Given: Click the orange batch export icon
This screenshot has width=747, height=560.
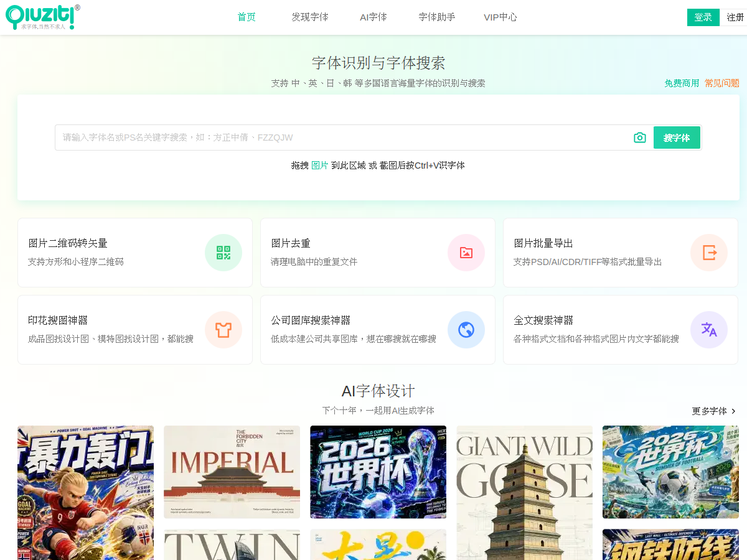Looking at the screenshot, I should pyautogui.click(x=709, y=253).
